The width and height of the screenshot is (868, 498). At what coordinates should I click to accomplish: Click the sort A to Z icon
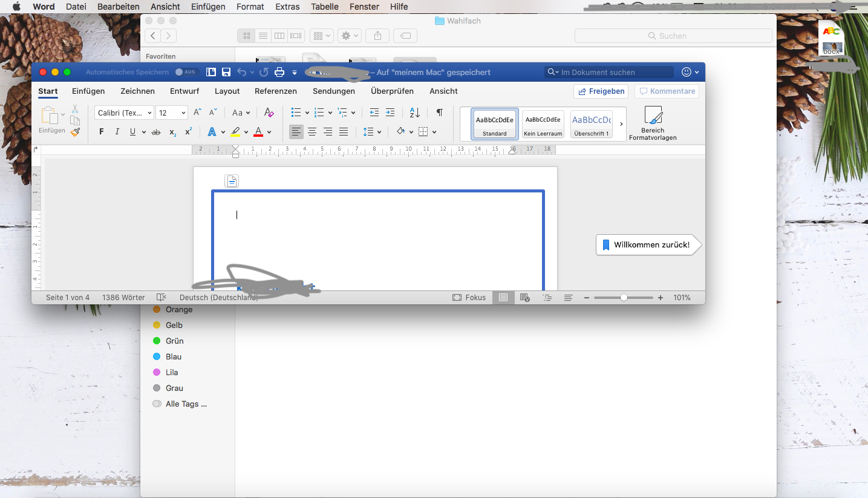pyautogui.click(x=414, y=113)
